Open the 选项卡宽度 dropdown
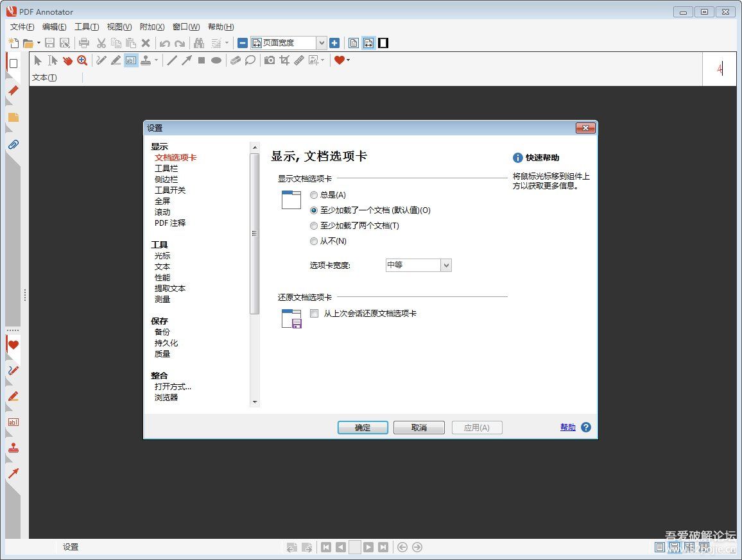 447,265
